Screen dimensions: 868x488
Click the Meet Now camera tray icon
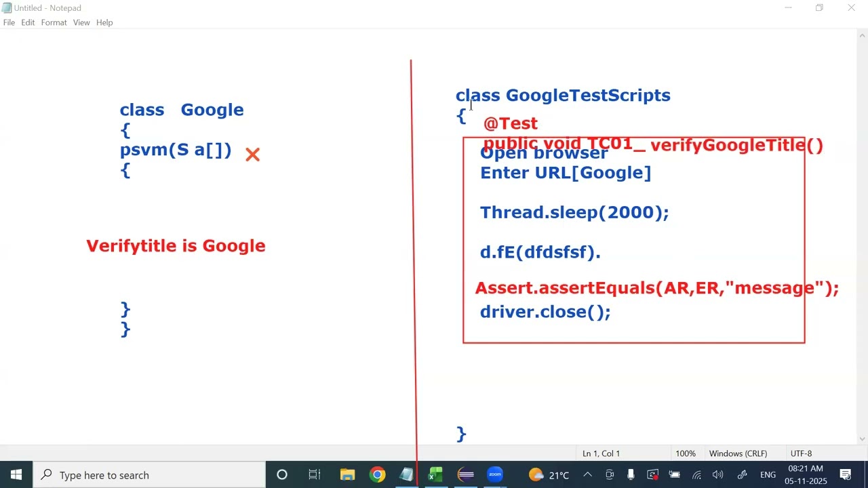point(610,475)
